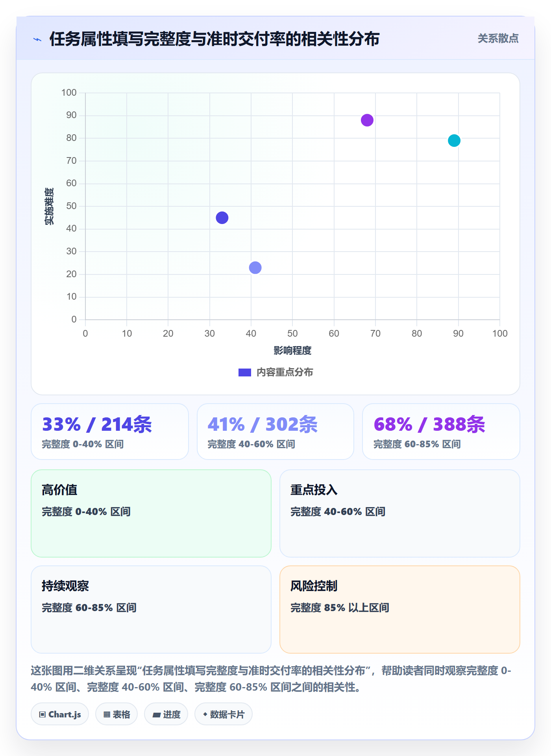Click the 表格 tag chip
Viewport: 551px width, 756px height.
(x=116, y=714)
